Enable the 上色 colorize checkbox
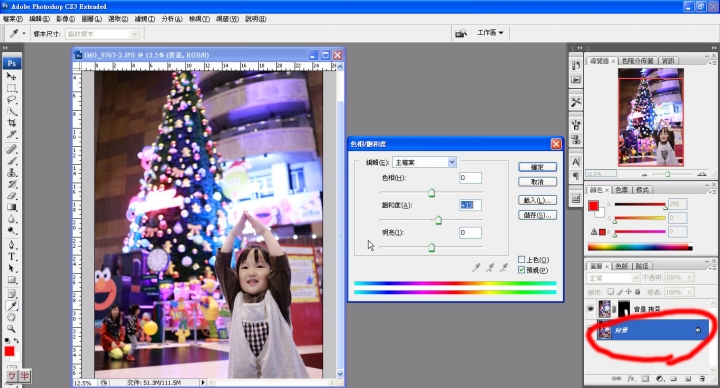 (x=522, y=259)
